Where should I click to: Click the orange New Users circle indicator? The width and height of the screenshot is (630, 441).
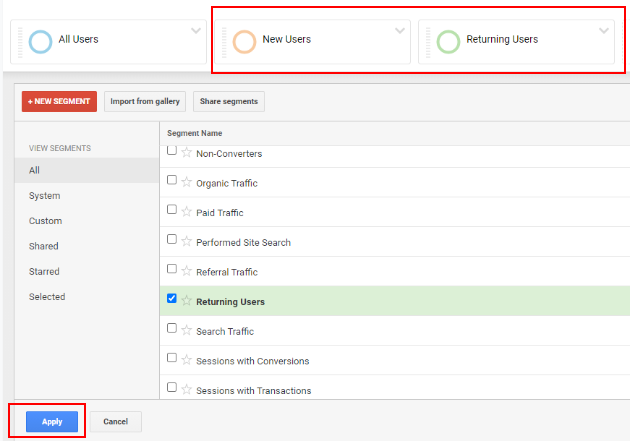point(244,42)
